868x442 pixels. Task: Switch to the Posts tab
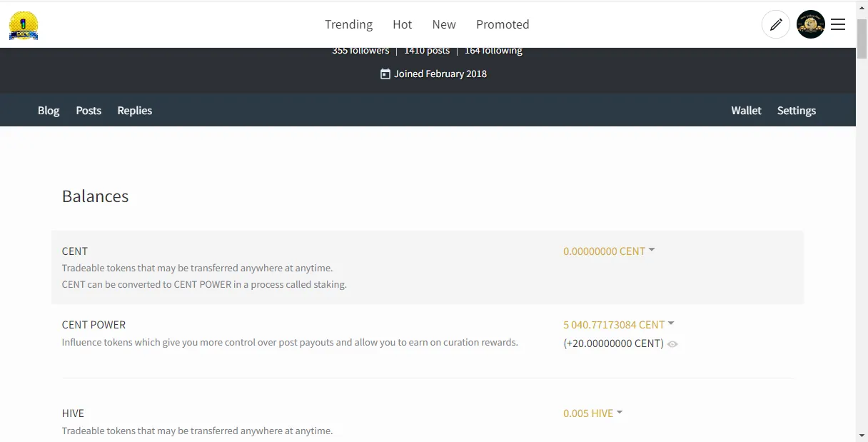click(89, 110)
